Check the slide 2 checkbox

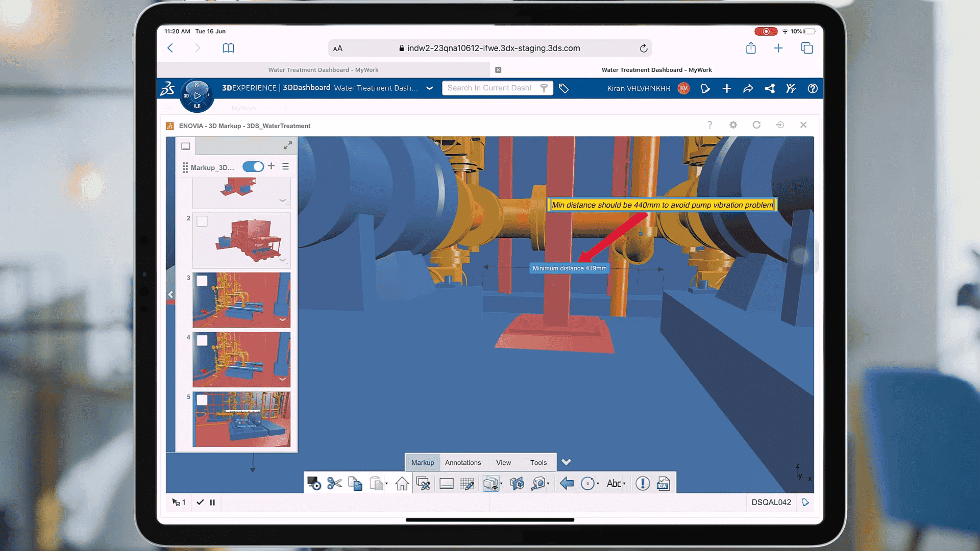click(202, 221)
